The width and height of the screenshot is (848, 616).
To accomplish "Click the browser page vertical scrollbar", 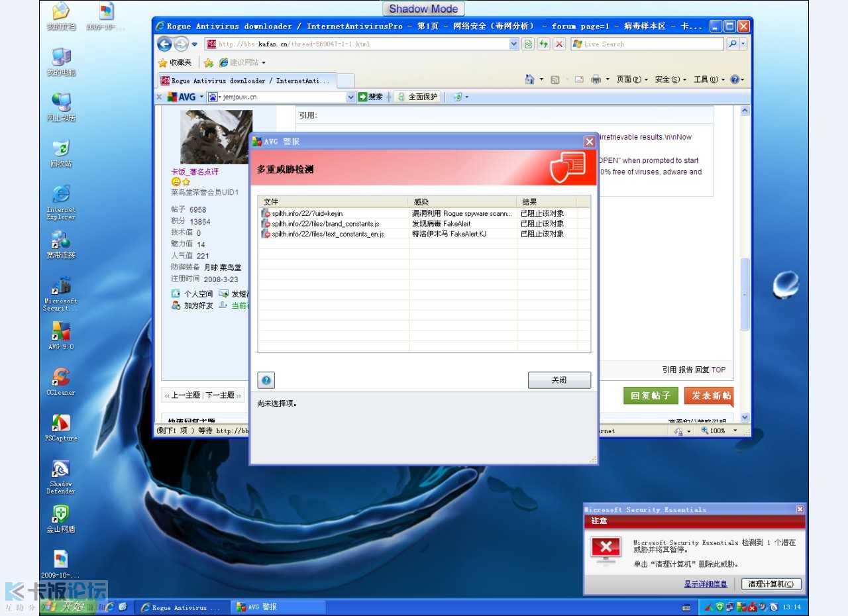I will click(x=745, y=293).
